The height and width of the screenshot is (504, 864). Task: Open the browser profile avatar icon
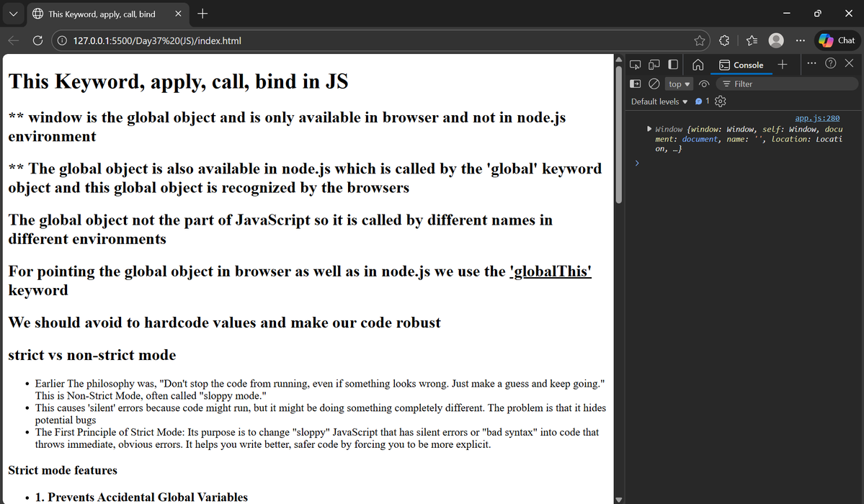coord(776,40)
